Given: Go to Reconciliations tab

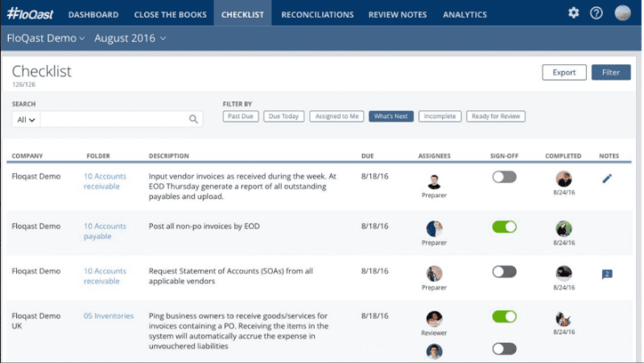Looking at the screenshot, I should [317, 14].
